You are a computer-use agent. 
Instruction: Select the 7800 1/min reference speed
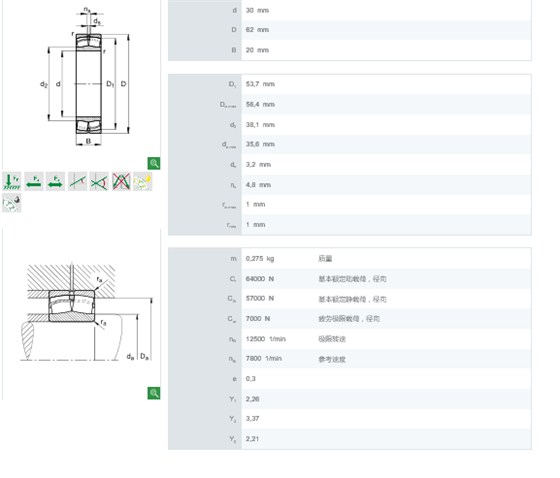point(264,358)
